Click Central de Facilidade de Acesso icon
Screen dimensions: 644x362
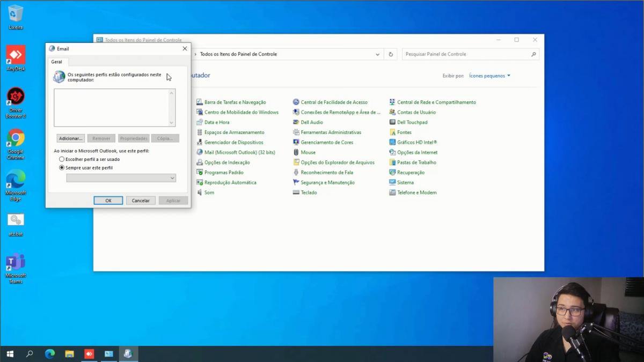pyautogui.click(x=296, y=102)
